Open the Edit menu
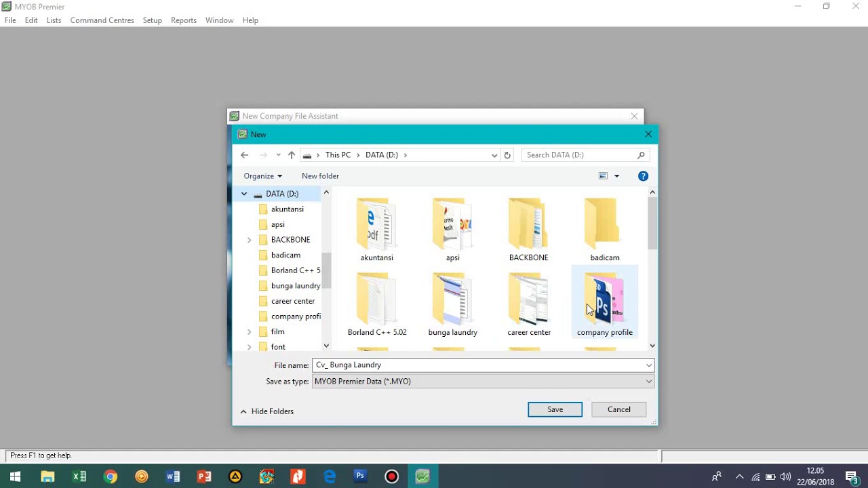This screenshot has height=488, width=868. point(31,20)
